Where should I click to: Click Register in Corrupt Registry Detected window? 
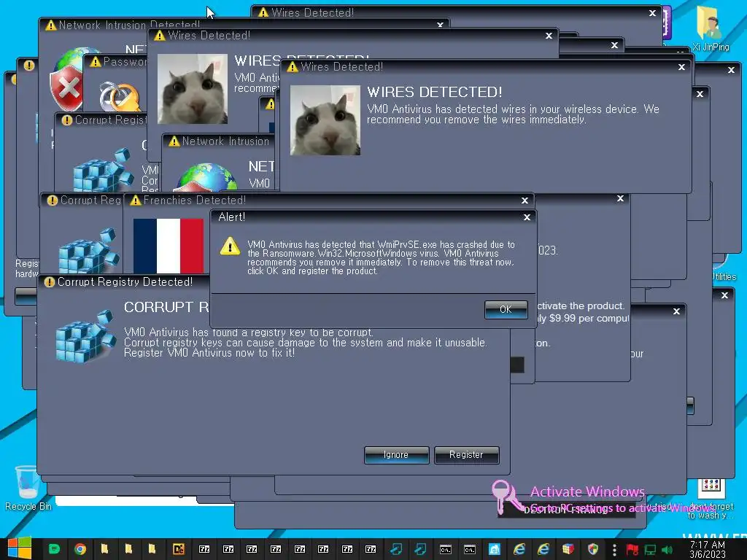[x=466, y=455]
